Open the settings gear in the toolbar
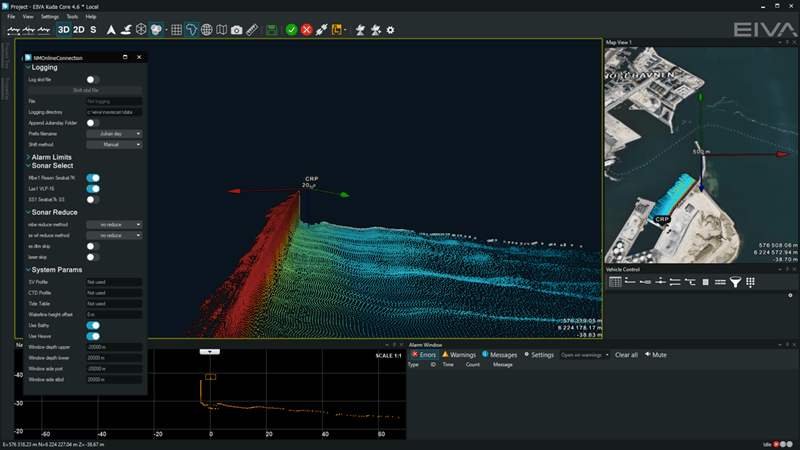This screenshot has height=450, width=800. point(390,30)
